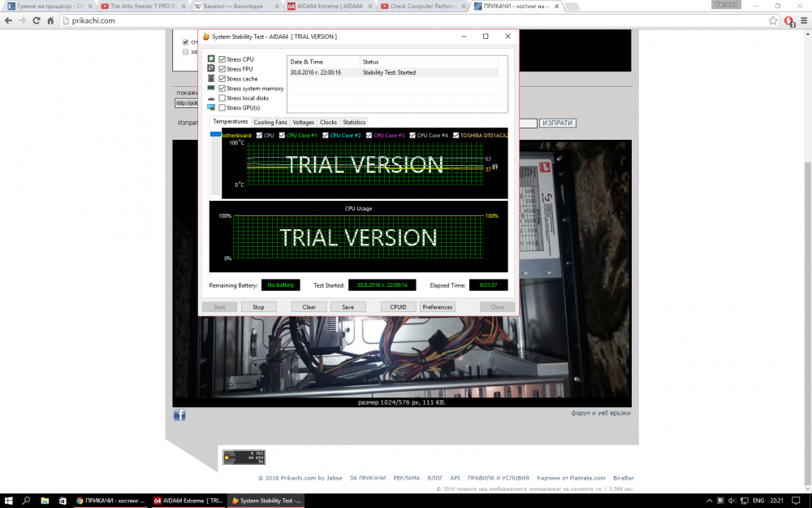Open the Statistics tab
Image resolution: width=812 pixels, height=508 pixels.
pyautogui.click(x=354, y=123)
